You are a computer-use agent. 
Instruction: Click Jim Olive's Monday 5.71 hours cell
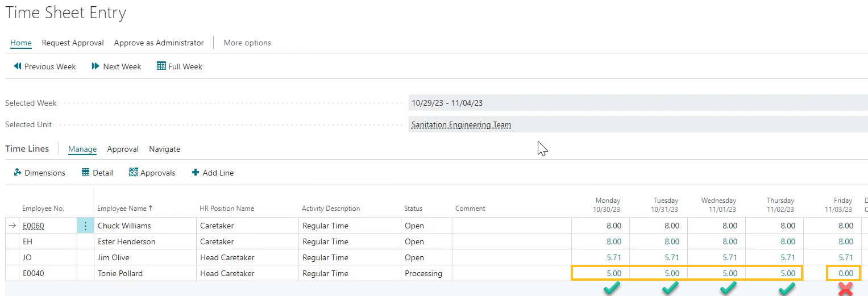(x=600, y=257)
